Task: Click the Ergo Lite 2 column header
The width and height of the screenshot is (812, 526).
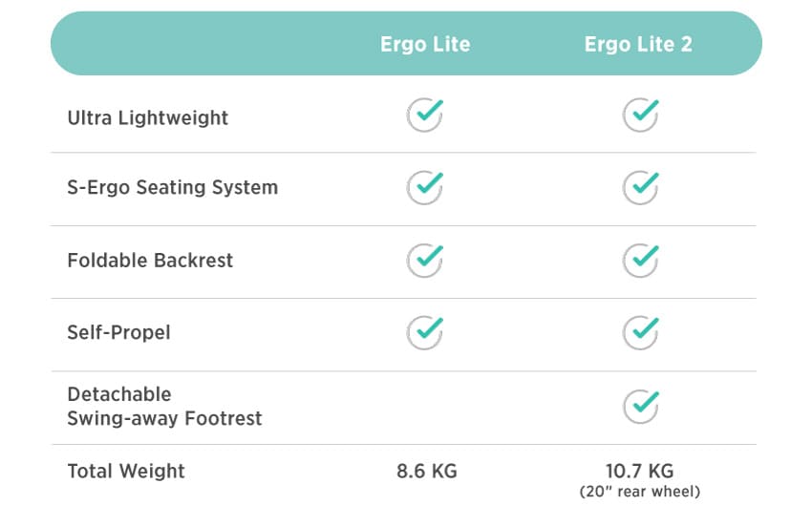Action: point(638,45)
